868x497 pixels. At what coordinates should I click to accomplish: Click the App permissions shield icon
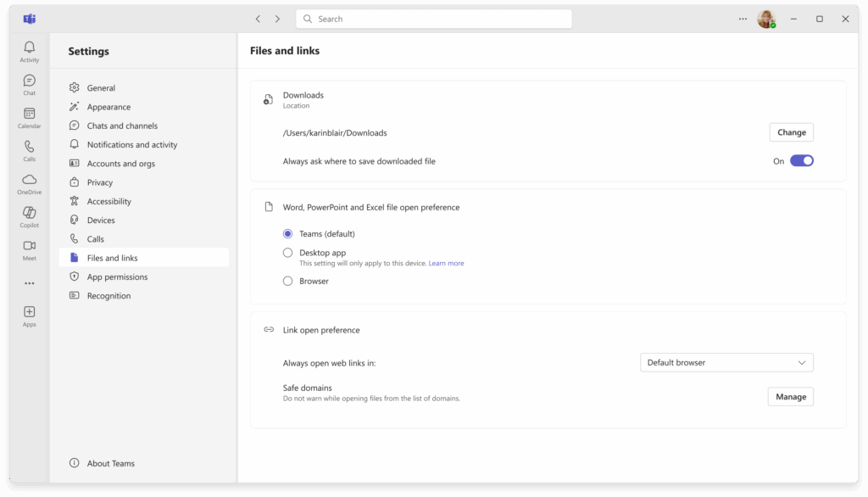pos(75,276)
